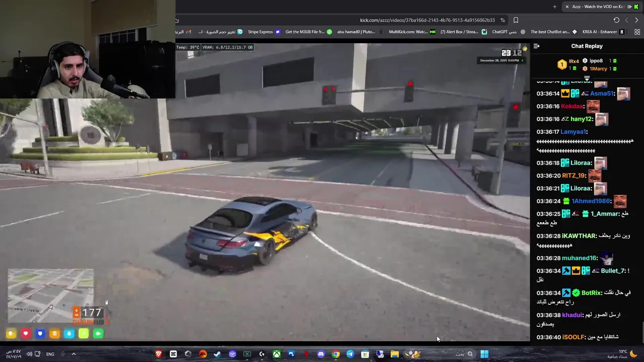The height and width of the screenshot is (362, 644).
Task: Open Asma51's chat profile
Action: (602, 94)
